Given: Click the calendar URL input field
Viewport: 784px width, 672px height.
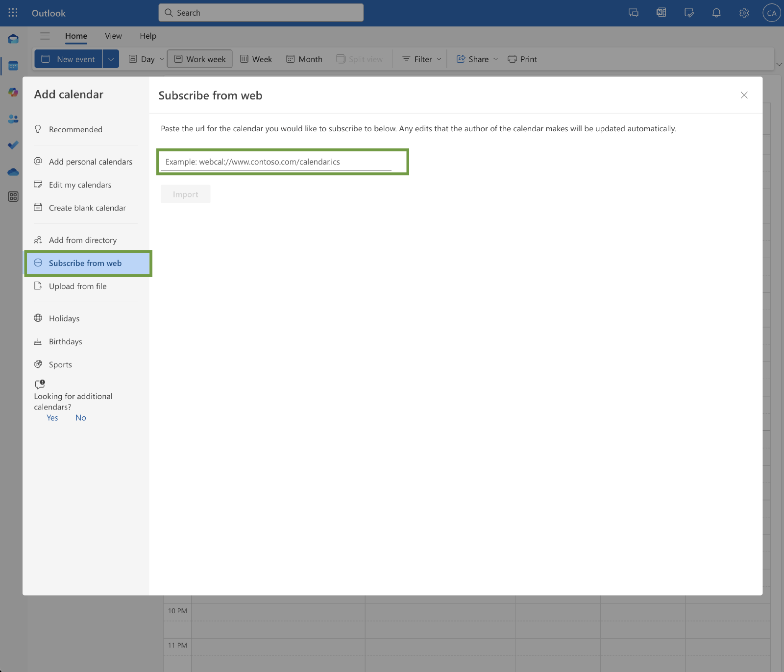Looking at the screenshot, I should click(x=277, y=162).
